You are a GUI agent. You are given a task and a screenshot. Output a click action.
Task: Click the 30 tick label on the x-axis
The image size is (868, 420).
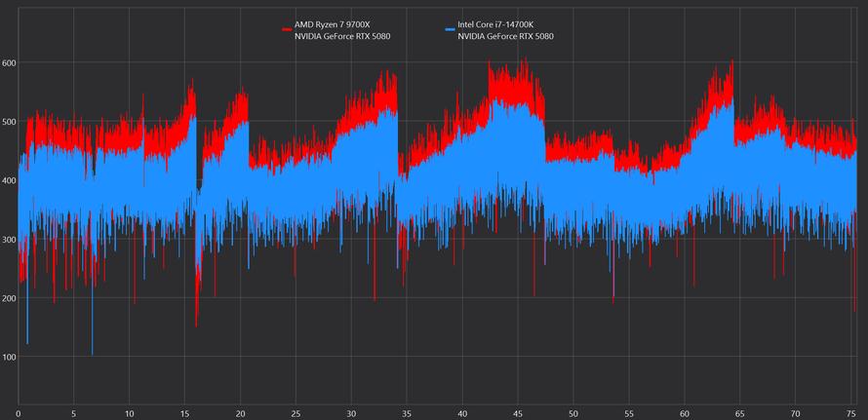click(351, 412)
